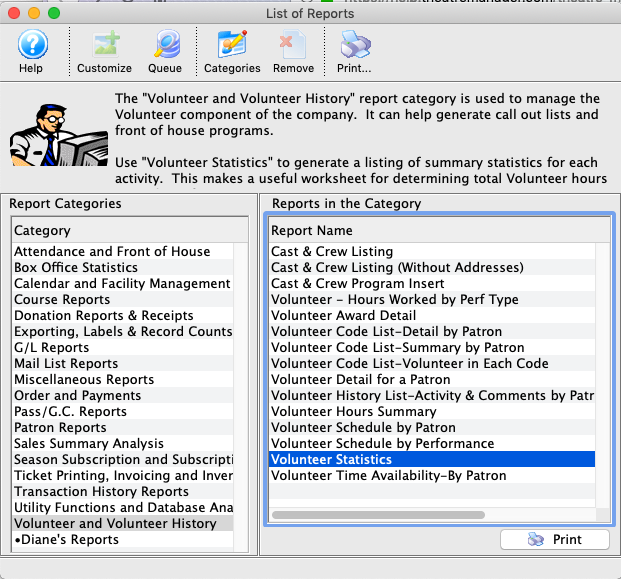
Task: Click the Print... toolbar icon
Action: 354,51
